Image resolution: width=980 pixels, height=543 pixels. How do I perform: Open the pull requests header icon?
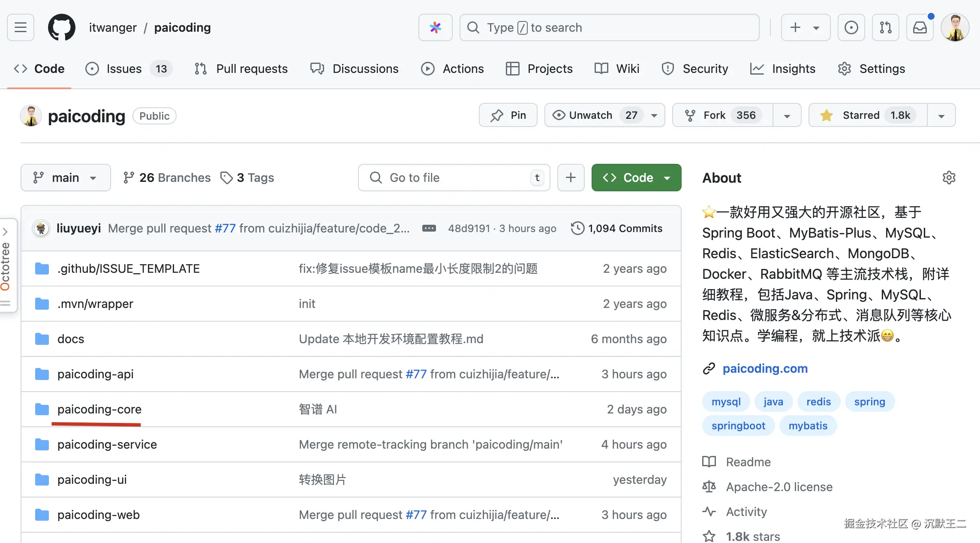coord(885,27)
